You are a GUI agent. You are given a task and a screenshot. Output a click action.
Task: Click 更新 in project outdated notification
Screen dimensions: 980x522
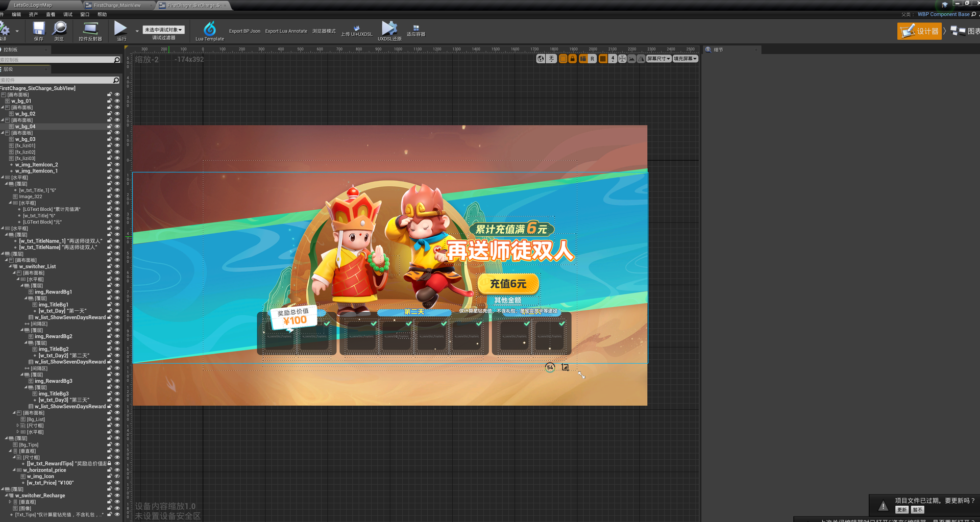point(902,510)
